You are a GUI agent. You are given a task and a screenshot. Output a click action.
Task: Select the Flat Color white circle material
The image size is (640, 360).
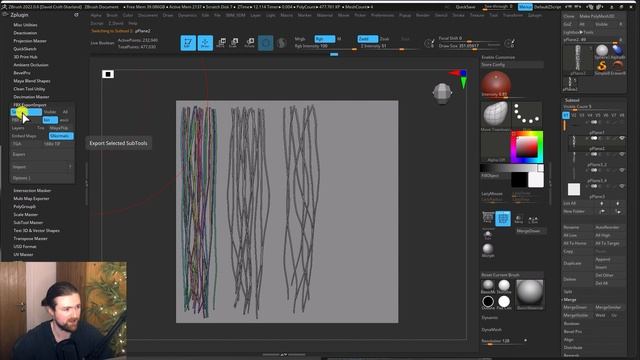click(504, 302)
